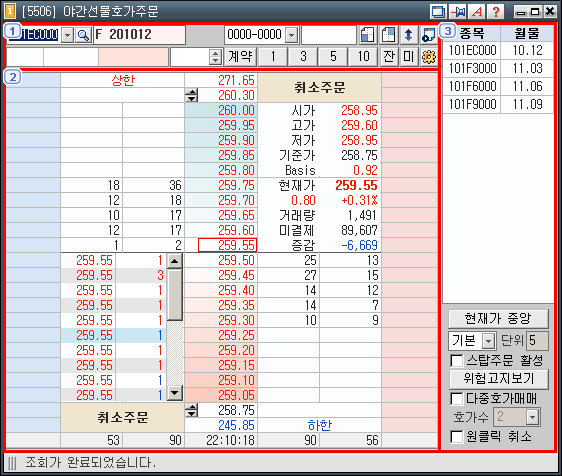Image resolution: width=562 pixels, height=476 pixels.
Task: Click quantity preset button 10
Action: [363, 57]
